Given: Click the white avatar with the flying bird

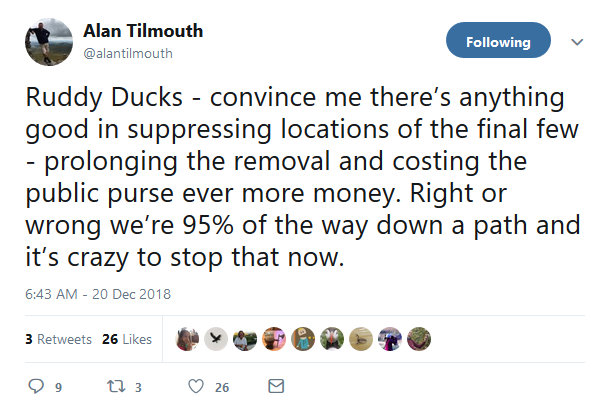Looking at the screenshot, I should coord(214,339).
